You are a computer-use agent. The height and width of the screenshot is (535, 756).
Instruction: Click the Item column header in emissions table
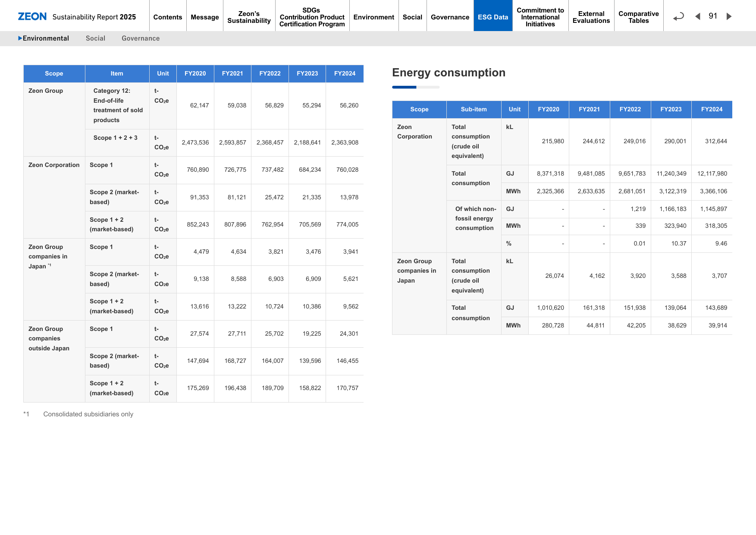point(117,73)
